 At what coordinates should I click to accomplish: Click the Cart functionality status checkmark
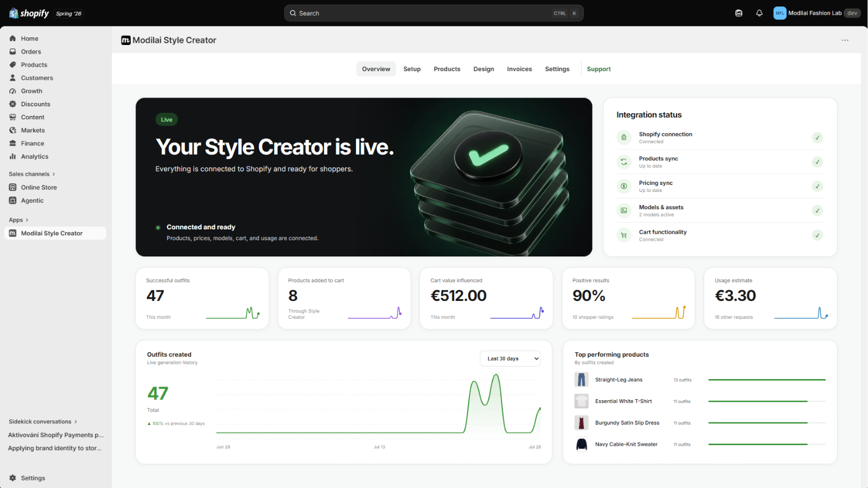click(x=818, y=235)
